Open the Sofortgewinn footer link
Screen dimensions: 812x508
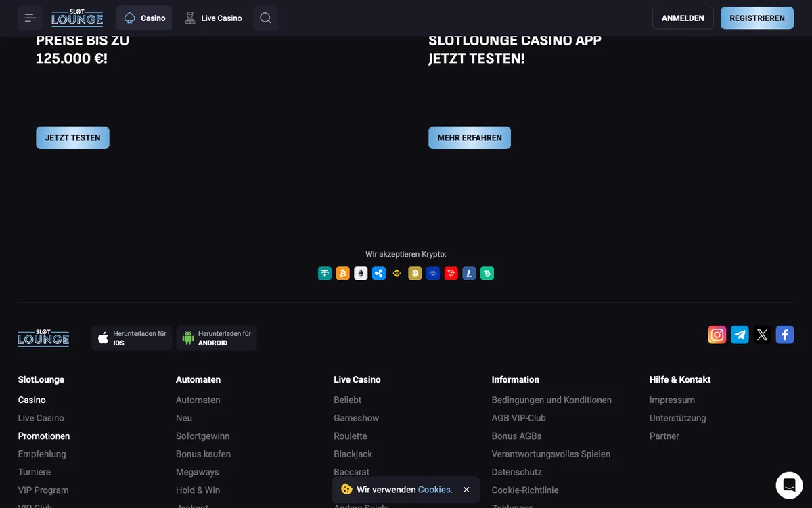coord(203,436)
